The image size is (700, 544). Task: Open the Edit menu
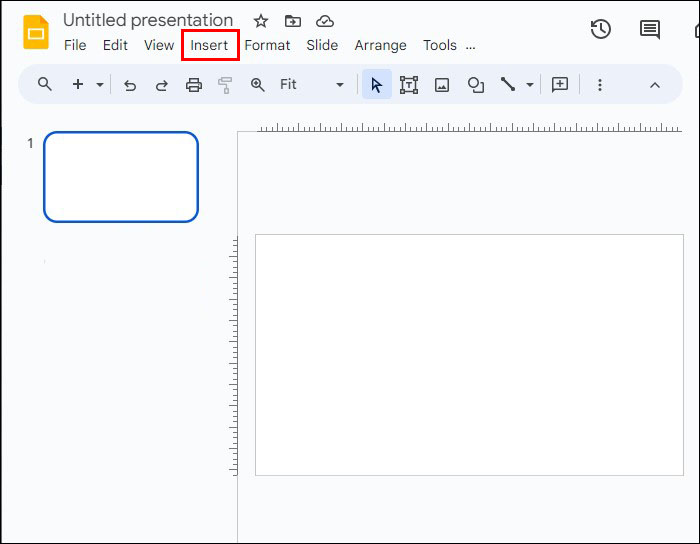click(115, 45)
